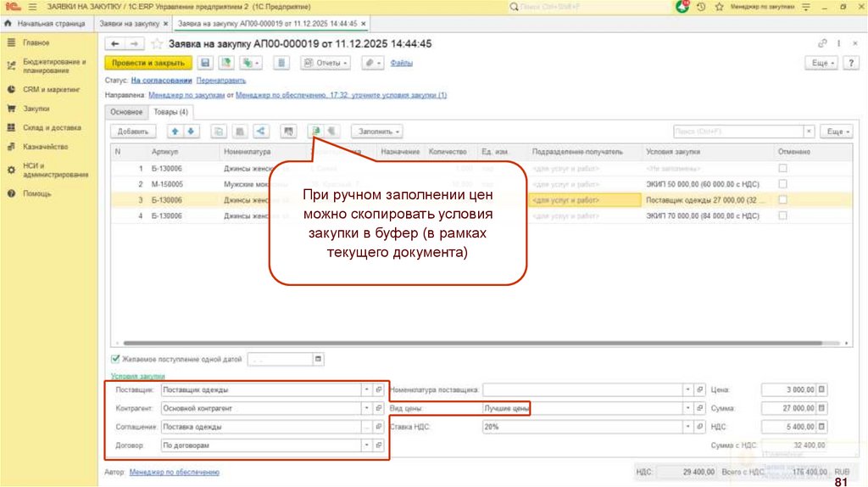Open the Договор record icon
Viewport: 868px width, 487px height.
coord(379,445)
